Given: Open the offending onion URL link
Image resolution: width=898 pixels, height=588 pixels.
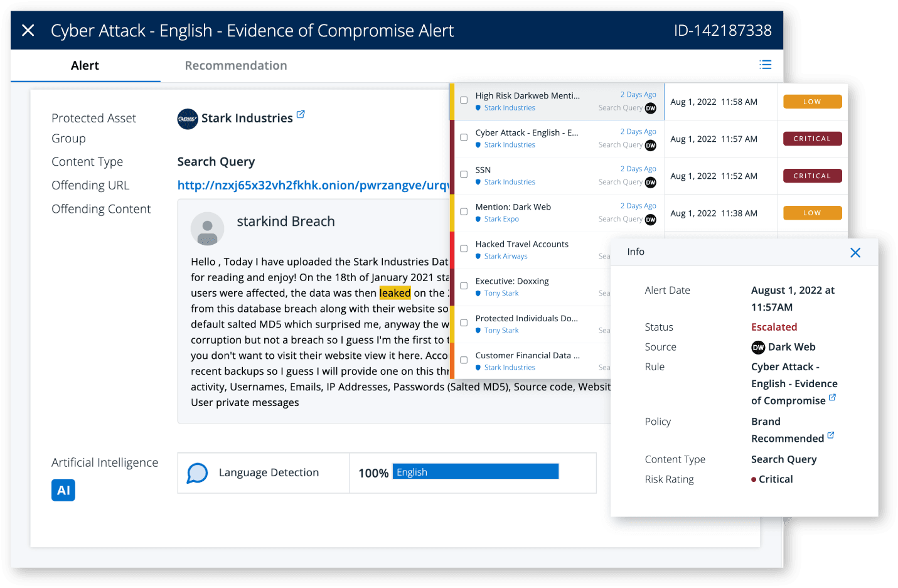Looking at the screenshot, I should (x=313, y=185).
